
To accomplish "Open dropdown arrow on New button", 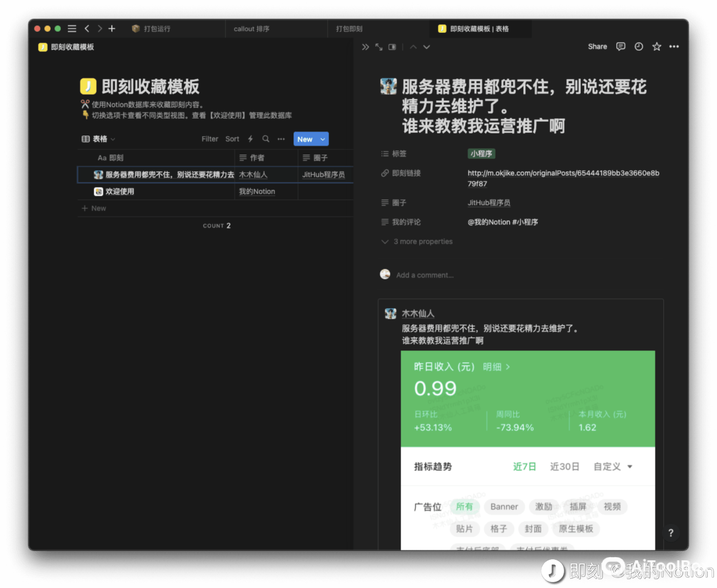I will (323, 139).
